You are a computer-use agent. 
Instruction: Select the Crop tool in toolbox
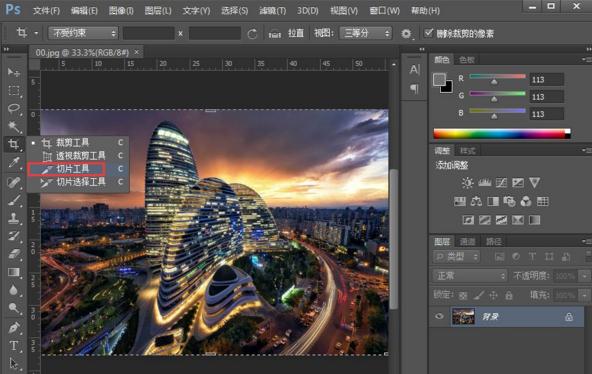click(x=14, y=144)
